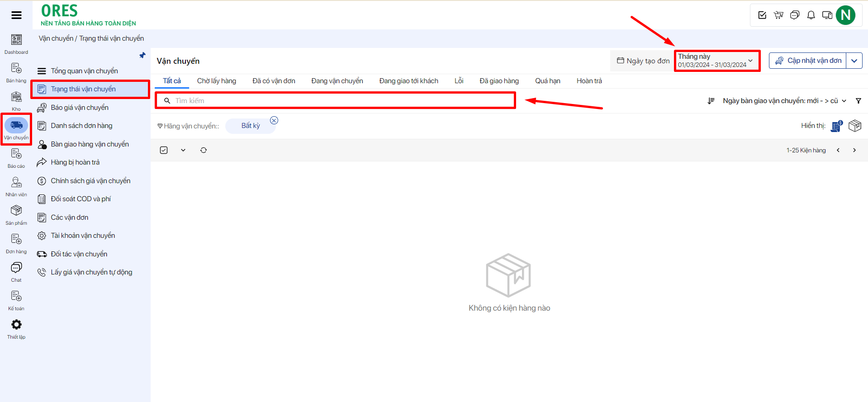Open the filter funnel icon
Image resolution: width=868 pixels, height=402 pixels.
[858, 101]
